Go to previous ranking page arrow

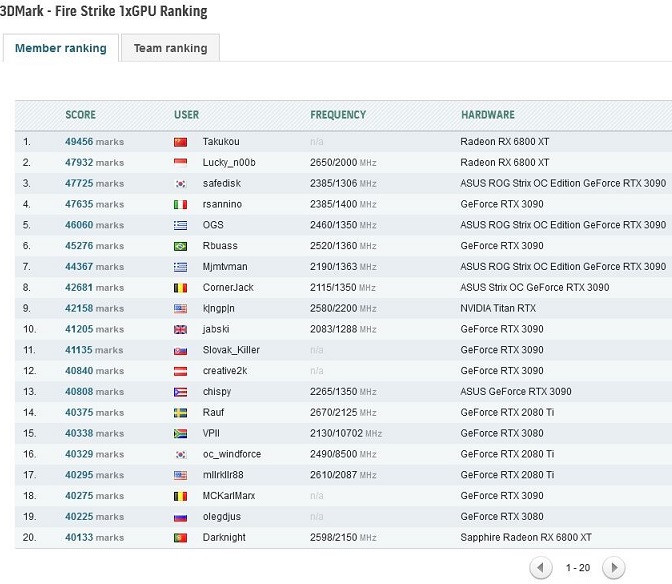[540, 568]
